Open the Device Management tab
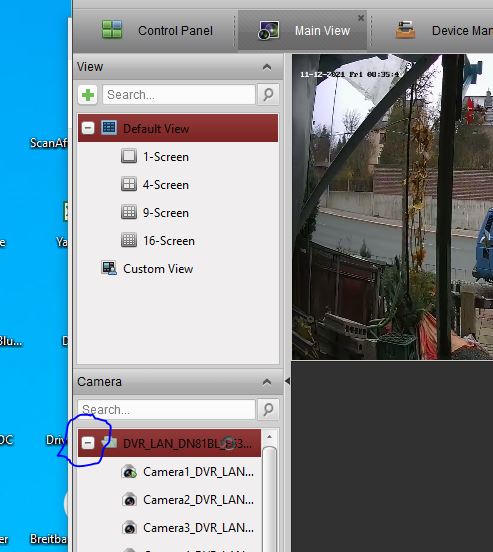Image resolution: width=493 pixels, height=552 pixels. [x=433, y=31]
